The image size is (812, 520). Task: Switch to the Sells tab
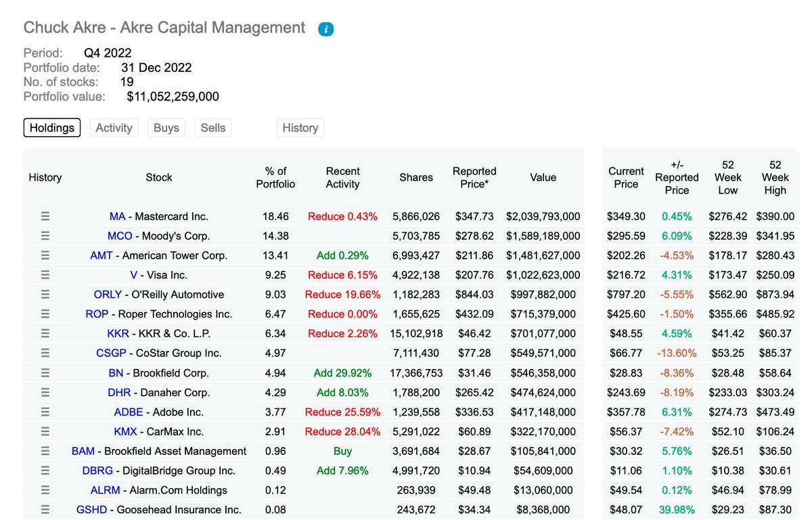[213, 127]
